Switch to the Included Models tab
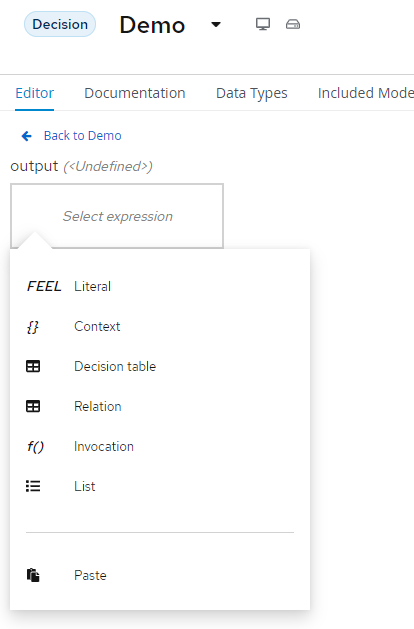The image size is (414, 629). pos(366,93)
